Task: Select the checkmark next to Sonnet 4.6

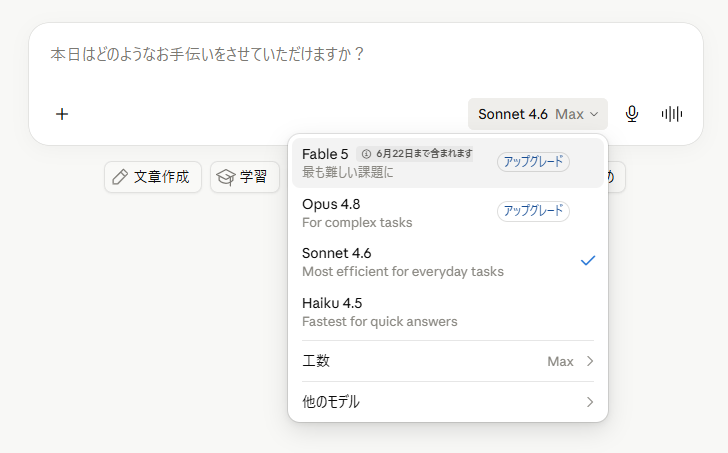Action: tap(588, 261)
